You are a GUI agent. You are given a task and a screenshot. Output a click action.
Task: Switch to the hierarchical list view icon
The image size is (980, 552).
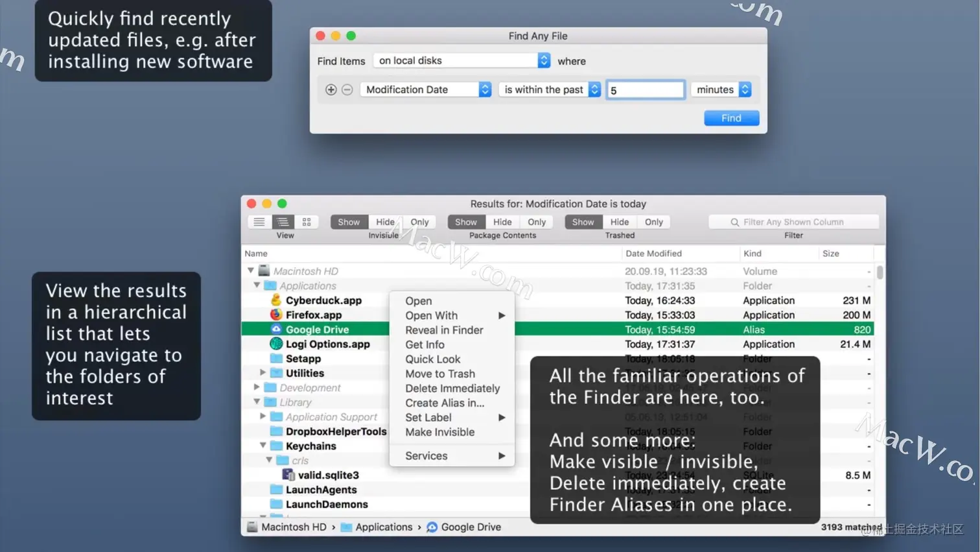pos(283,222)
